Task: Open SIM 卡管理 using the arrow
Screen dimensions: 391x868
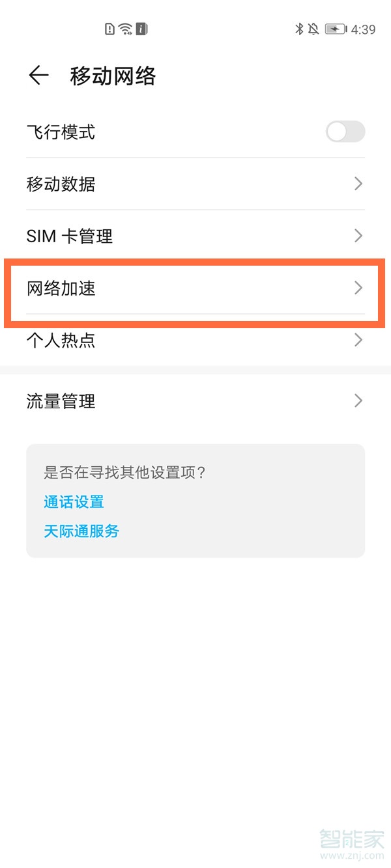Action: pyautogui.click(x=358, y=236)
